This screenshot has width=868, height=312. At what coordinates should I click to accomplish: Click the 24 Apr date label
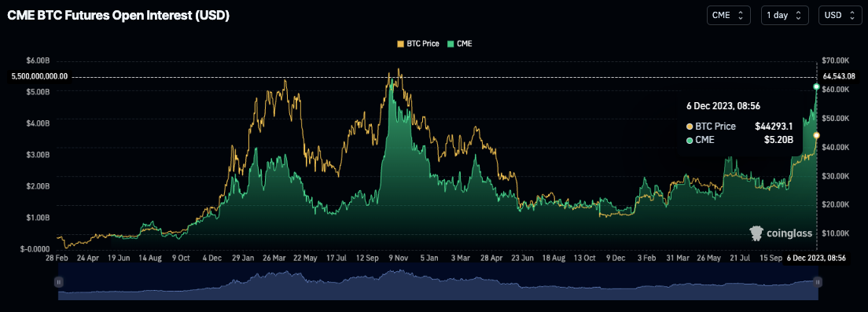pyautogui.click(x=89, y=258)
